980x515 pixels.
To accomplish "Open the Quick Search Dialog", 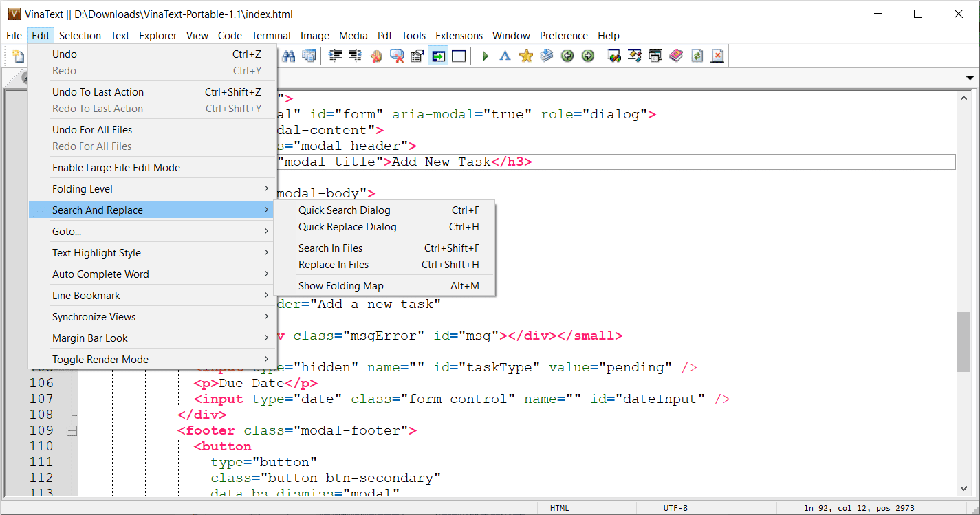I will (384, 210).
